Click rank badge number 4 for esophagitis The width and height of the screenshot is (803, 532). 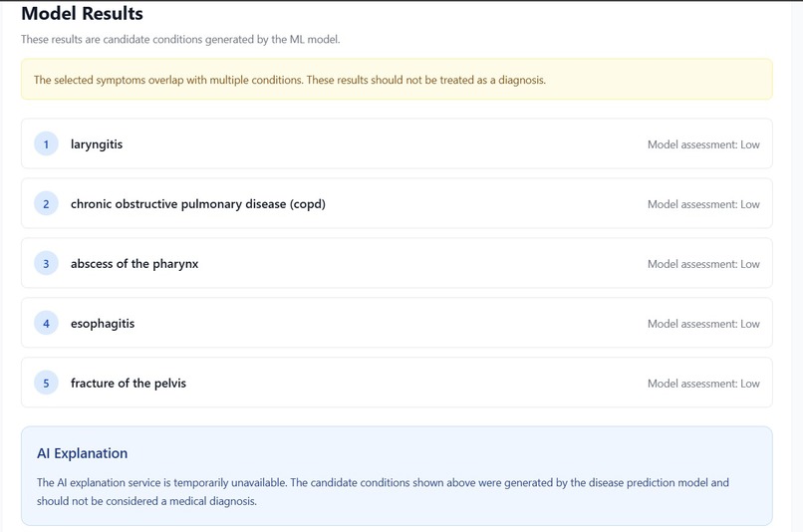46,324
